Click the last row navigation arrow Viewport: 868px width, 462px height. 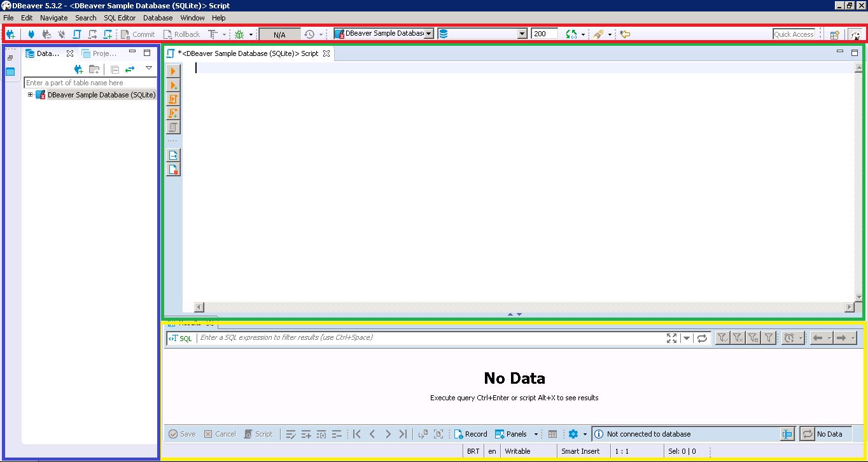pos(403,434)
